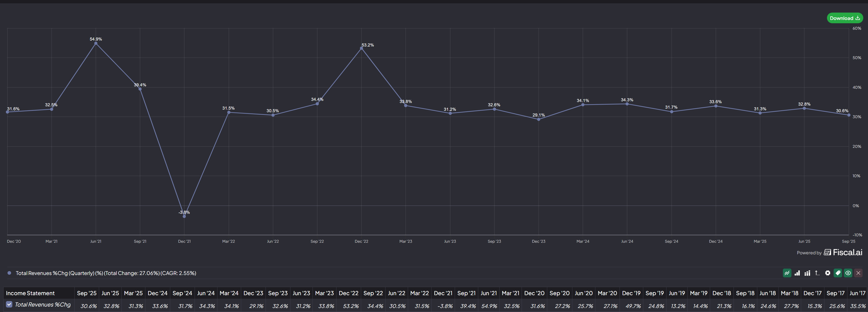
Task: Click the Income Statement table header
Action: (x=30, y=293)
